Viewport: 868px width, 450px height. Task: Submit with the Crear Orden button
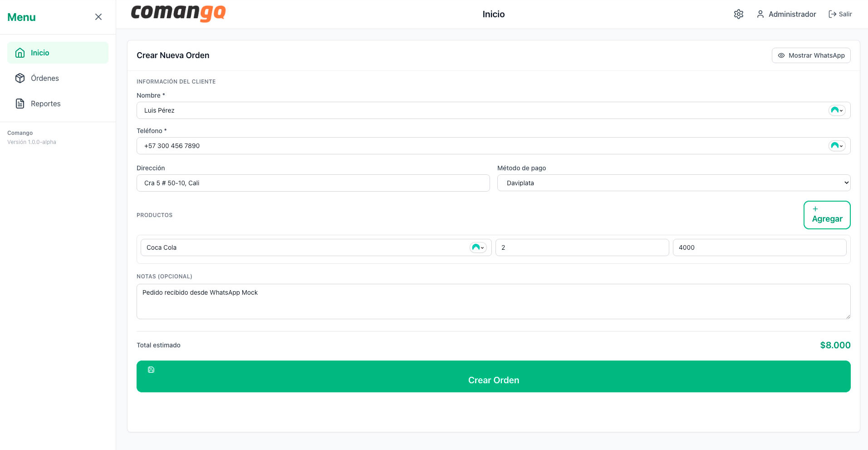(x=493, y=376)
